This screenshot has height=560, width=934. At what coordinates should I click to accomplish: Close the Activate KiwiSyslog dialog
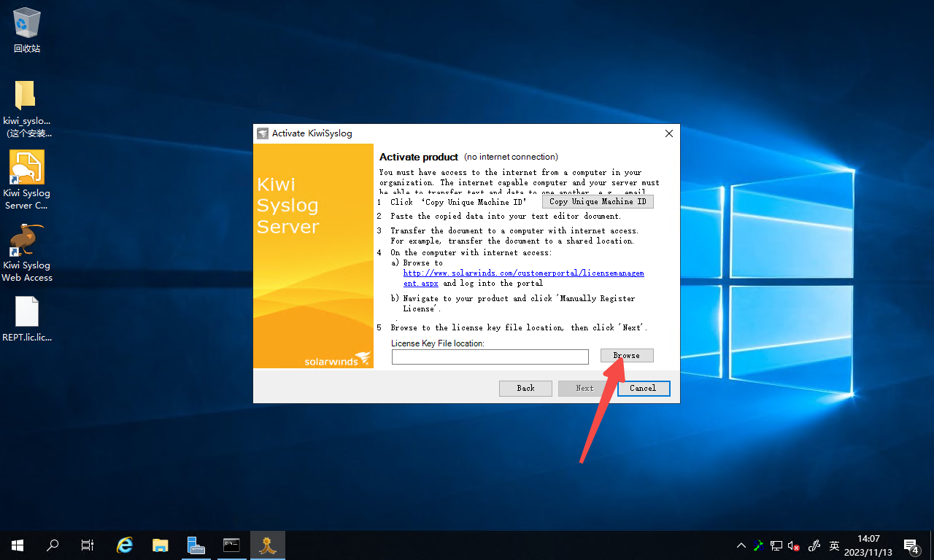(x=668, y=133)
